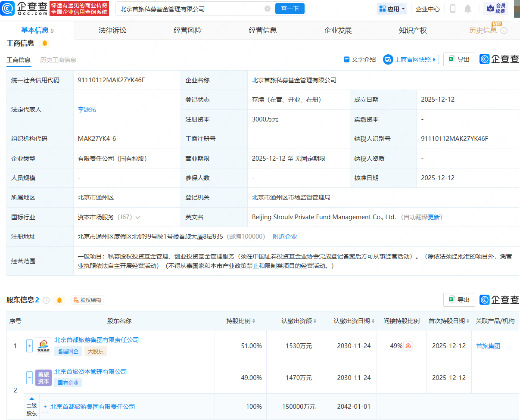Expand the 资本市场服务 (J67) industry chevron
The image size is (520, 420).
[x=138, y=217]
